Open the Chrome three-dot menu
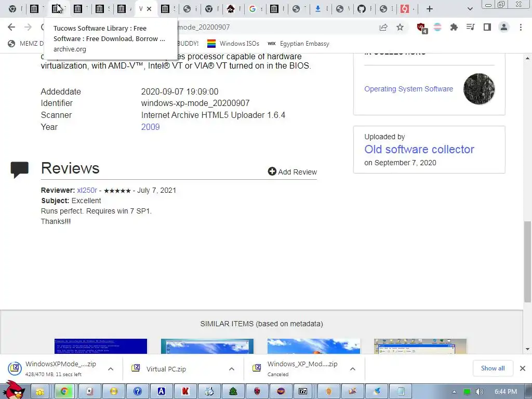The image size is (532, 399). [521, 27]
